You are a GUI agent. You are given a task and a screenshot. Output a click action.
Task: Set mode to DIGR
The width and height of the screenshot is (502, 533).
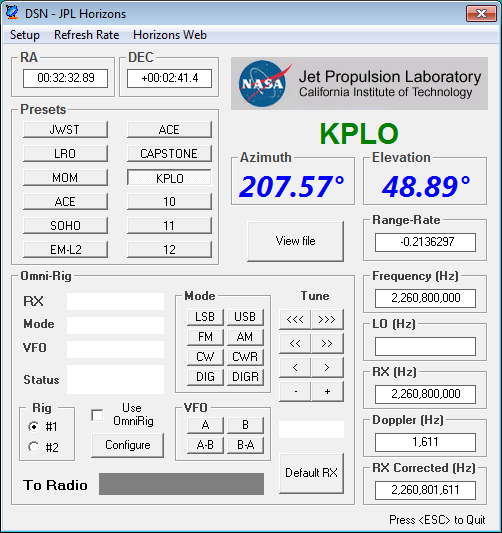[245, 377]
